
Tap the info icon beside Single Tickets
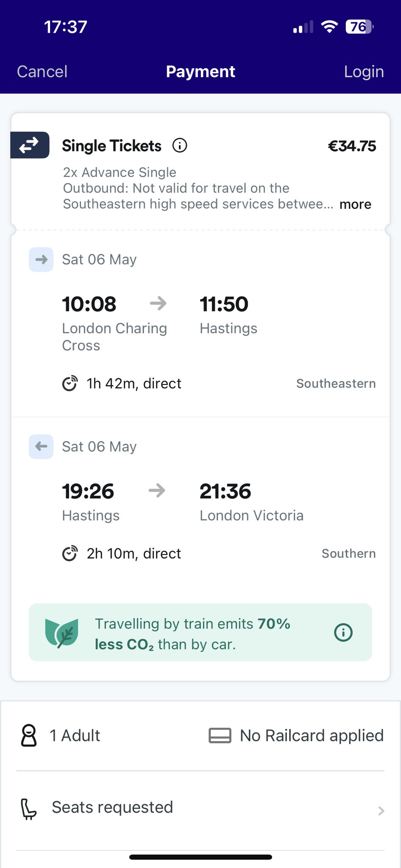pos(180,145)
